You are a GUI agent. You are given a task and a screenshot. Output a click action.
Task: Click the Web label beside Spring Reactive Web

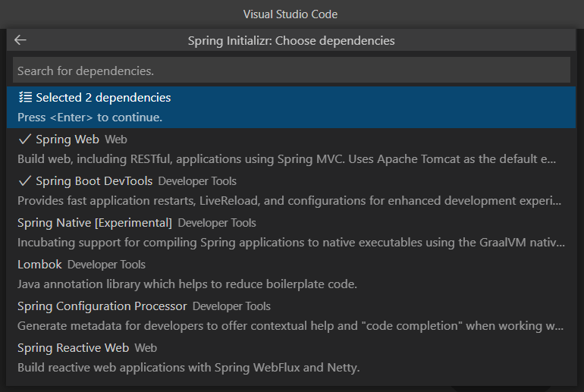[x=146, y=348]
